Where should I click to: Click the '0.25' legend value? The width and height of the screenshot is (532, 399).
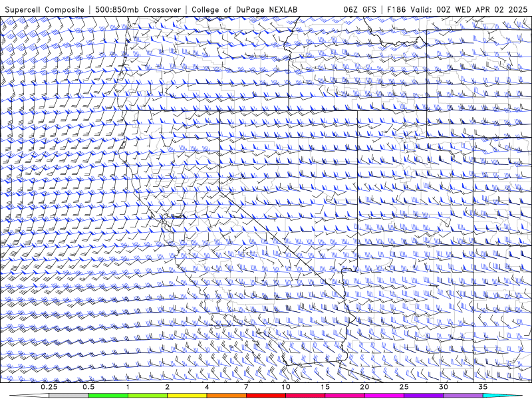point(49,387)
